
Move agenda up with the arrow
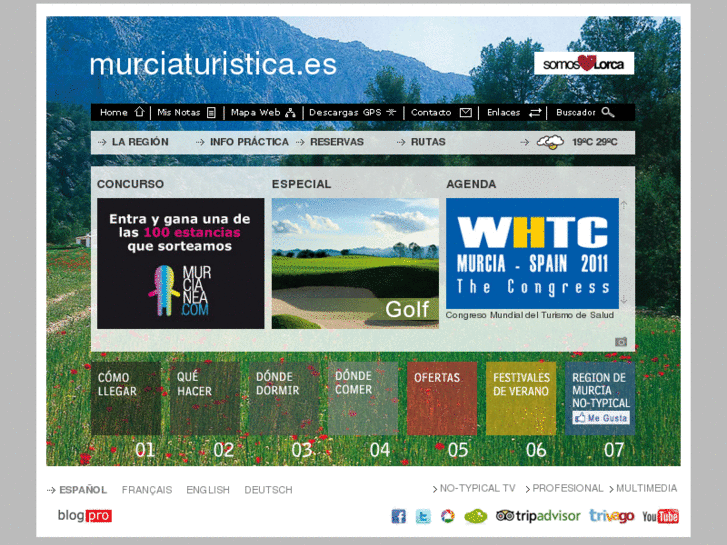624,205
